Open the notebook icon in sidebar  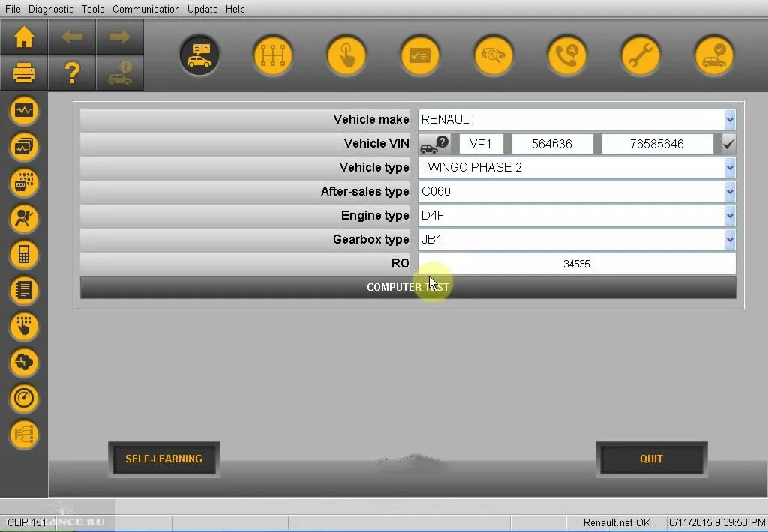24,290
